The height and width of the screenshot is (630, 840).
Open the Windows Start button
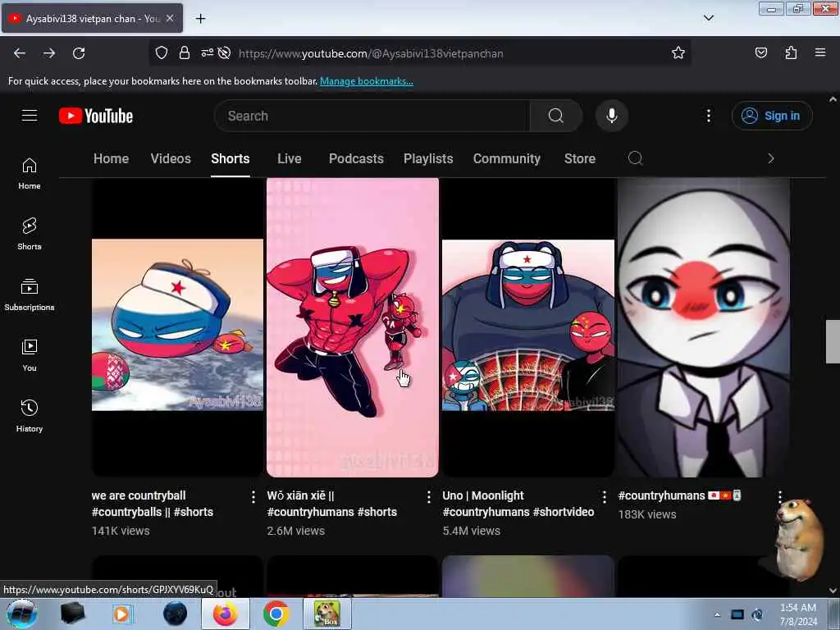21,614
